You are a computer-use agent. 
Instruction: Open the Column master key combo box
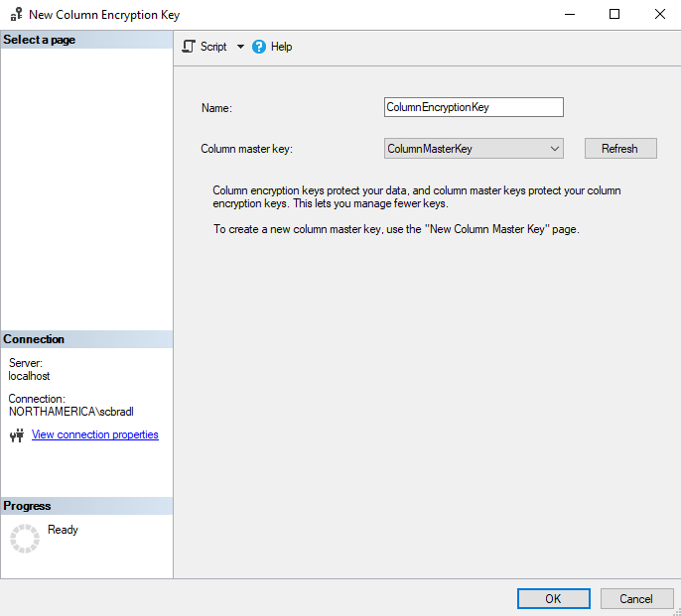[x=474, y=149]
